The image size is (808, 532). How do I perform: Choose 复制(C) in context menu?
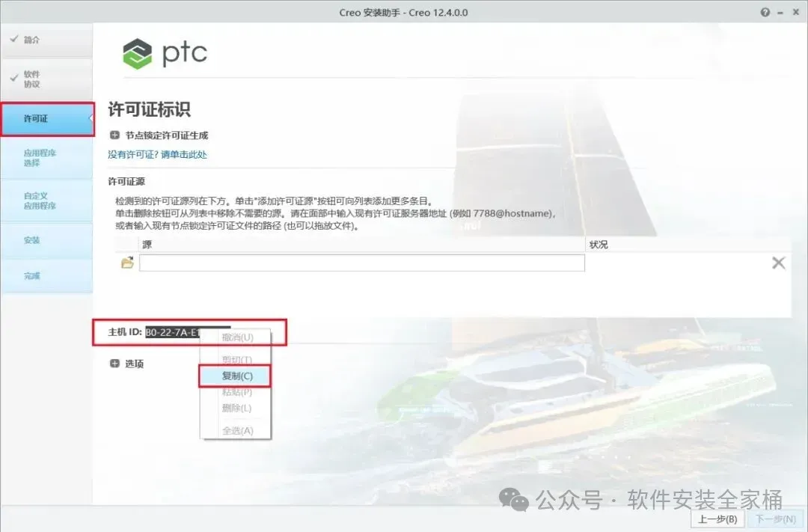click(x=235, y=376)
